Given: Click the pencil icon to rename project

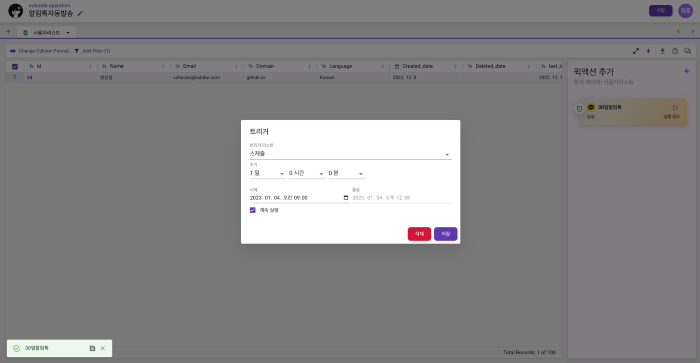Looking at the screenshot, I should coord(80,14).
